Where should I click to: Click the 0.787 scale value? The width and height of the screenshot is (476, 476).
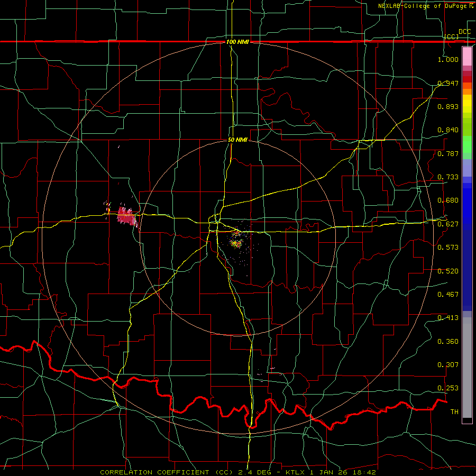point(448,153)
